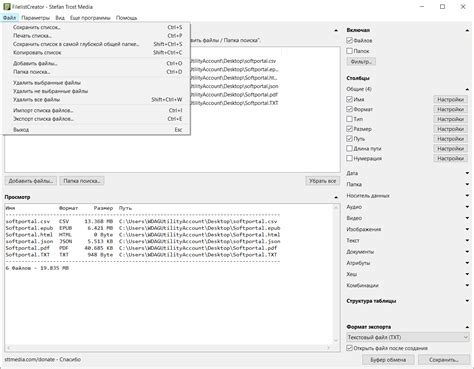Viewport: 474px width, 369px height.
Task: Open the Файл menu
Action: (9, 18)
